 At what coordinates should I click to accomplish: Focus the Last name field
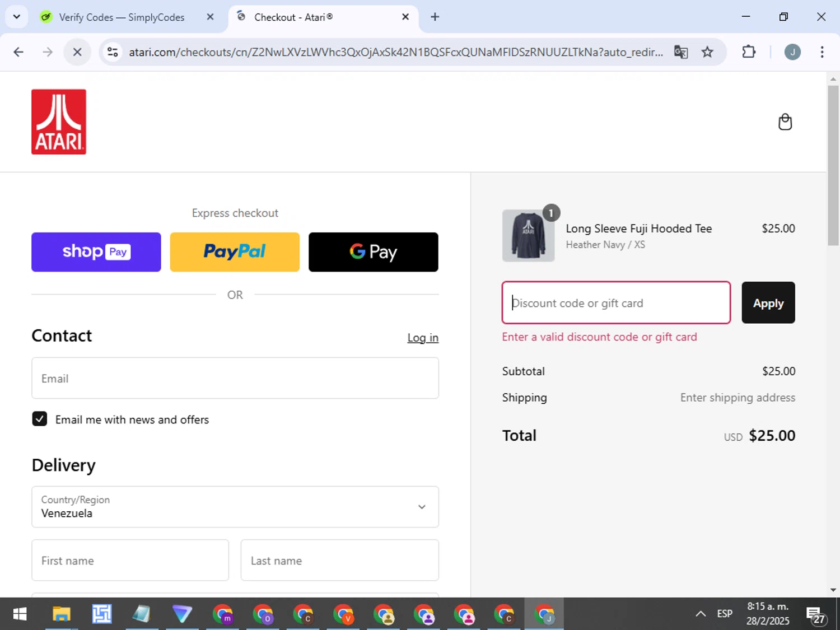coord(340,560)
